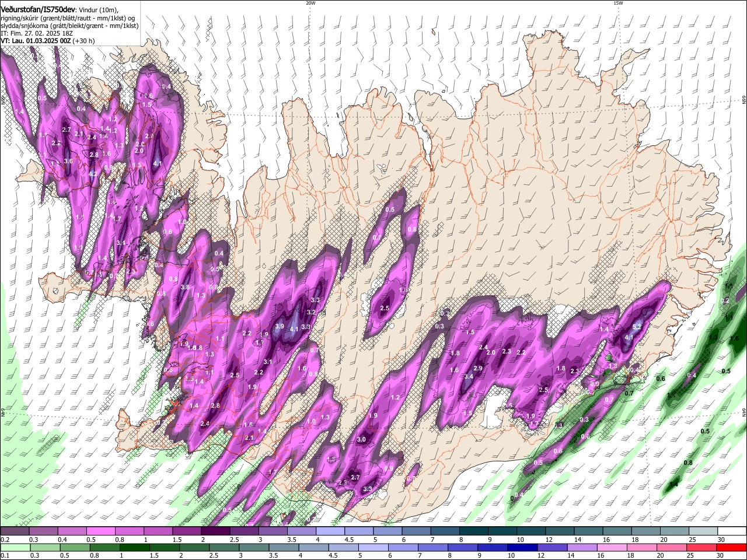747x560 pixels.
Task: Click the '14' label in the snow legend row
Action: 577,540
